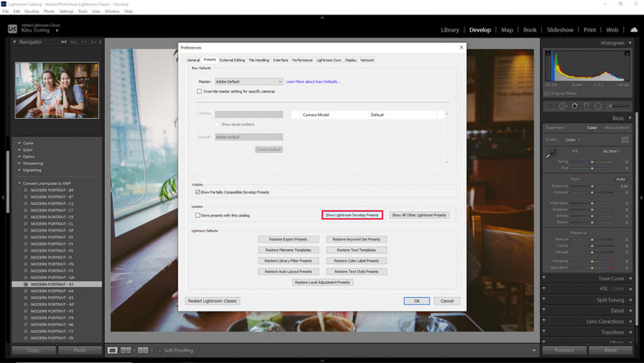Switch to the Library module

pos(450,30)
